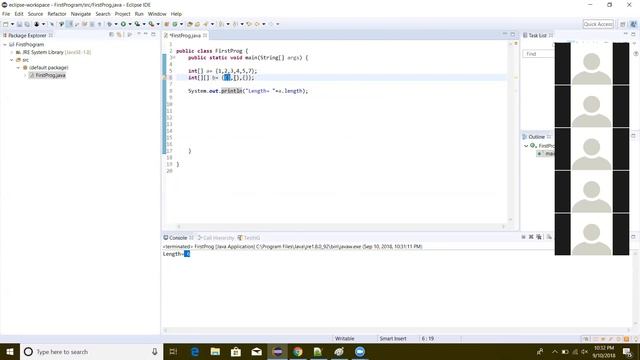Image resolution: width=640 pixels, height=360 pixels.
Task: Open the External Tools dropdown arrow
Action: tap(158, 24)
